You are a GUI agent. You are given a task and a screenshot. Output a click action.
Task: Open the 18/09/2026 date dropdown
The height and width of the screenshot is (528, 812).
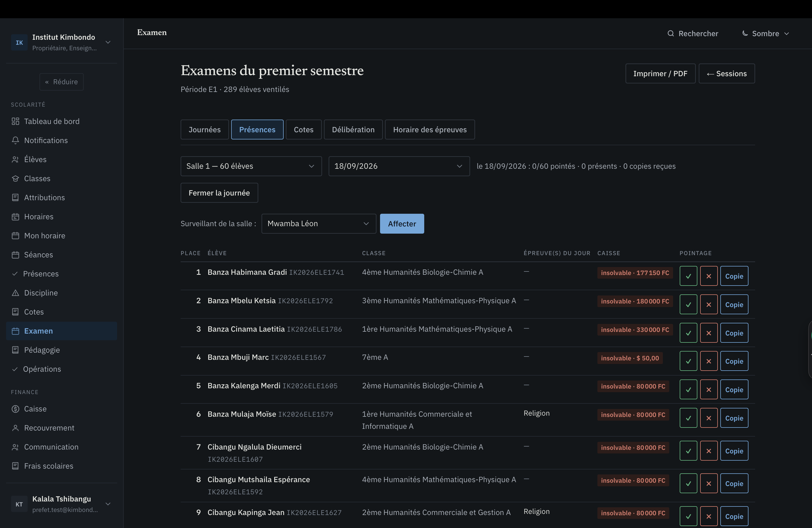click(x=399, y=167)
